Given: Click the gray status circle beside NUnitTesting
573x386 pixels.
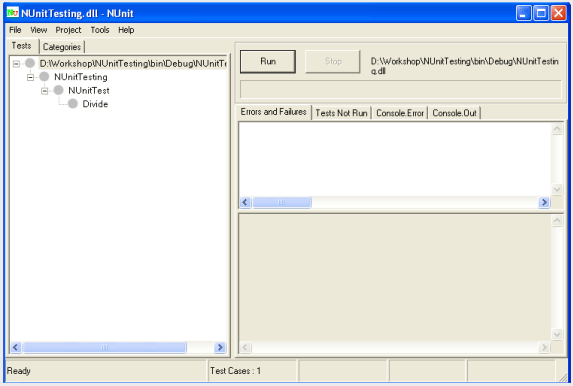Looking at the screenshot, I should point(44,77).
